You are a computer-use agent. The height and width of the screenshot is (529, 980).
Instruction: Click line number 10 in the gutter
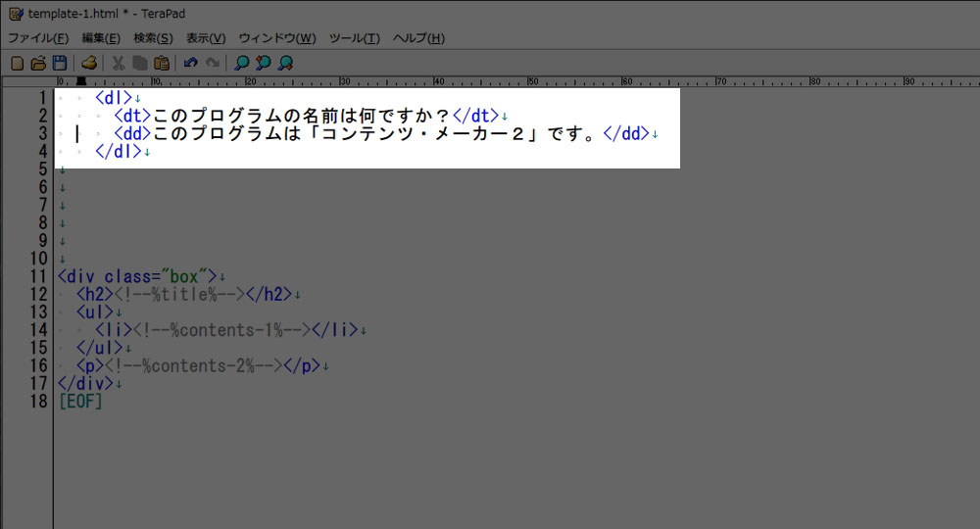39,259
